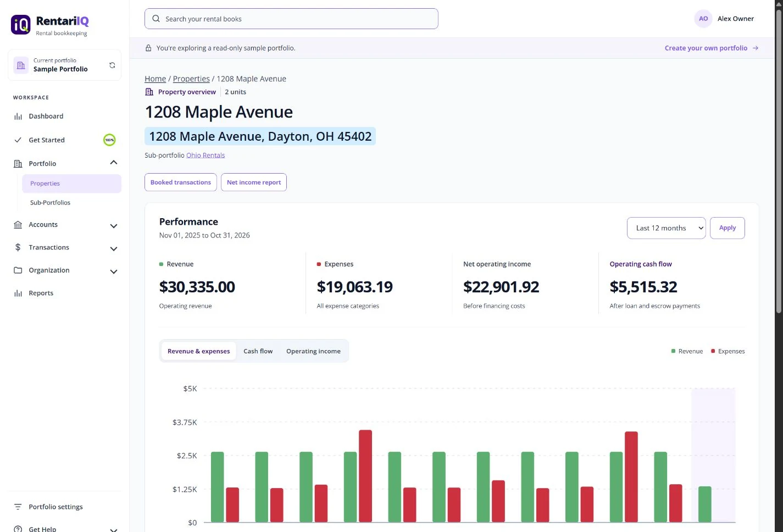Click the Reports chart icon
783x532 pixels.
pos(18,293)
